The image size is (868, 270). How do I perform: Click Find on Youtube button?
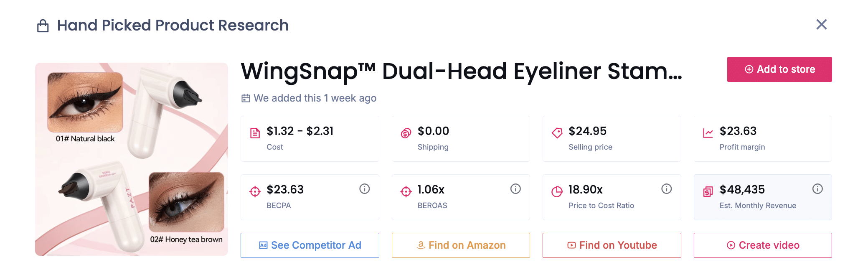[612, 245]
